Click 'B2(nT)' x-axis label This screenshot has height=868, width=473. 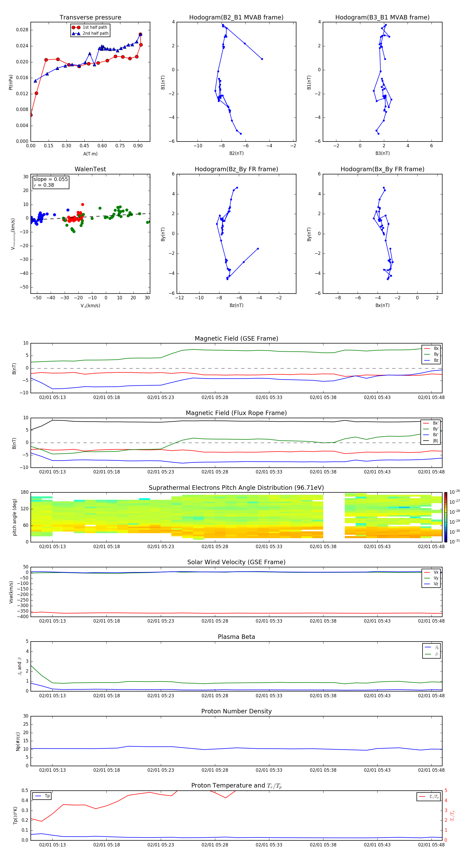pos(236,153)
